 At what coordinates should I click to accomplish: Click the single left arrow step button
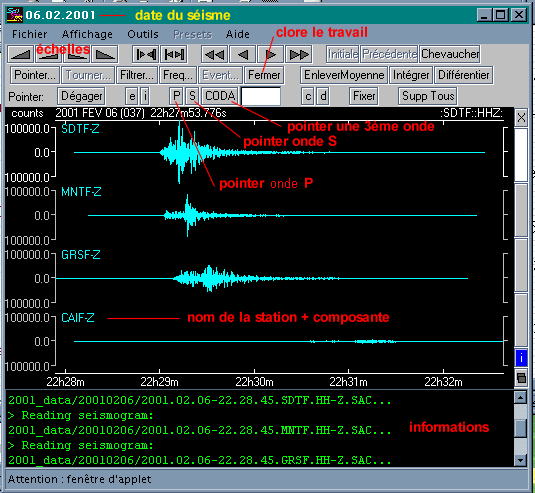tap(243, 54)
